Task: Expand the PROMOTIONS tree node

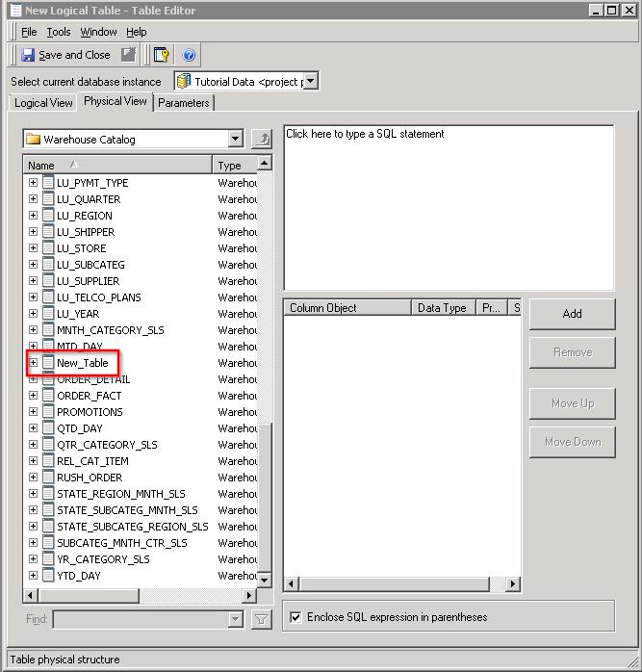Action: point(33,411)
